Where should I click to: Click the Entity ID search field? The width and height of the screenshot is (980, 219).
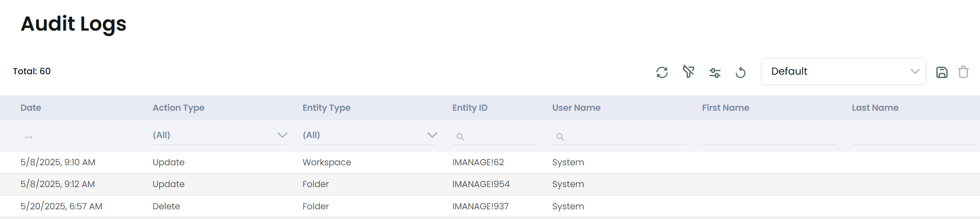(494, 136)
